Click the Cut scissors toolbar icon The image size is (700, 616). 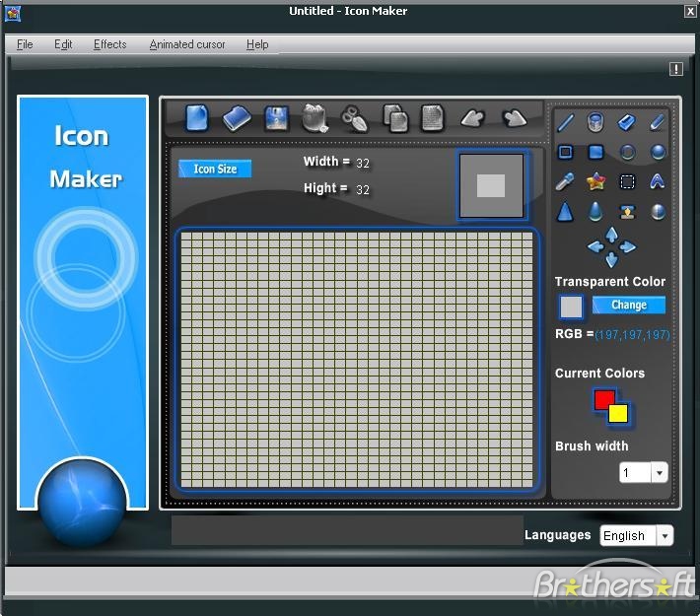click(x=354, y=118)
